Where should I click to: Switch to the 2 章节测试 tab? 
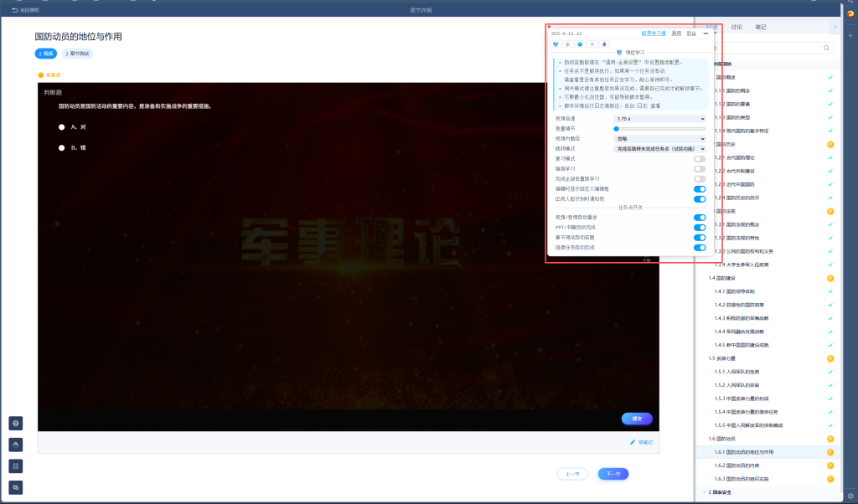77,54
